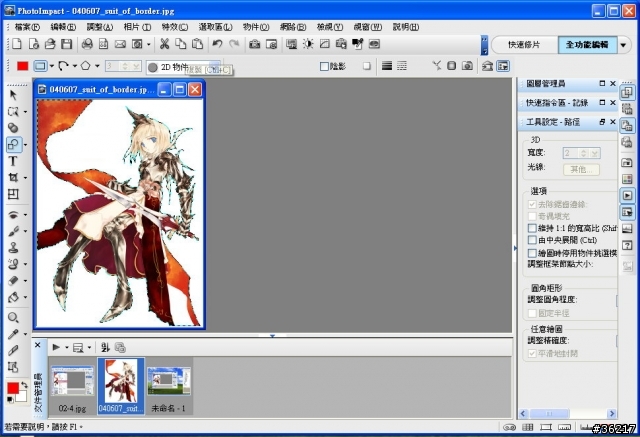Expand the rectangle shape dropdown arrow

point(52,66)
